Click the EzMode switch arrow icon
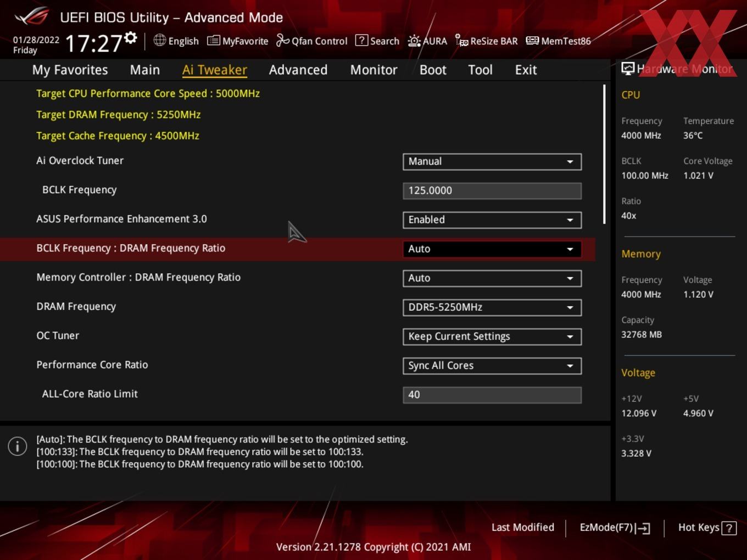The width and height of the screenshot is (747, 560). [643, 528]
